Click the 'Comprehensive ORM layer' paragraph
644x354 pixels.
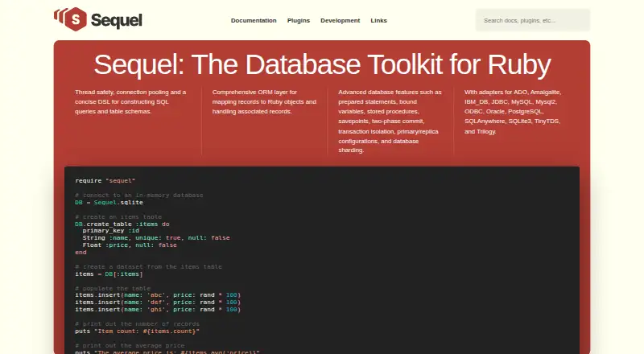tap(264, 102)
